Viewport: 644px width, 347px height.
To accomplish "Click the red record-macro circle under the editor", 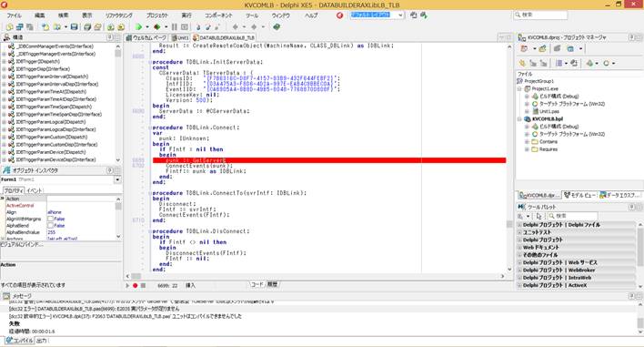I will pyautogui.click(x=136, y=285).
